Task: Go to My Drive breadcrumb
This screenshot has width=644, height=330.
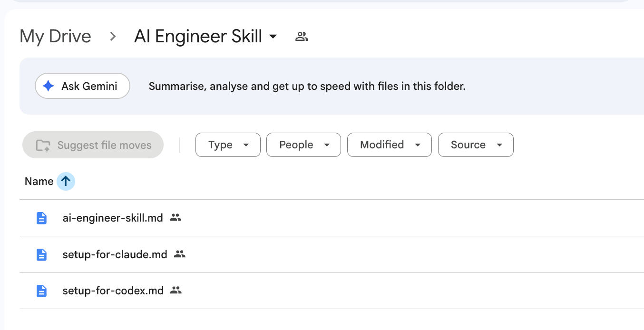Action: pyautogui.click(x=55, y=36)
